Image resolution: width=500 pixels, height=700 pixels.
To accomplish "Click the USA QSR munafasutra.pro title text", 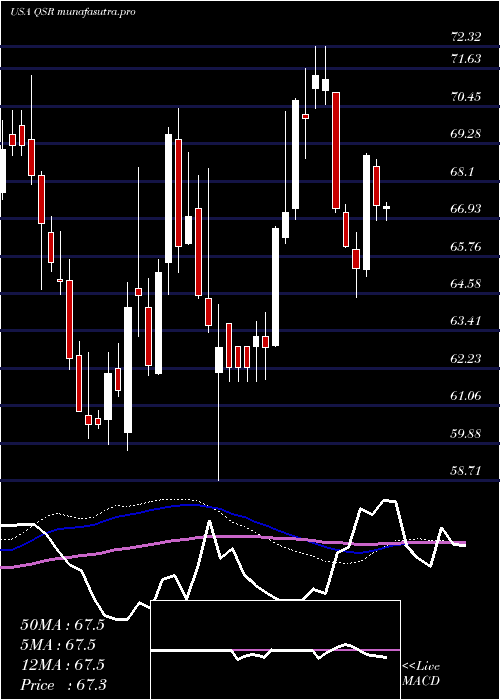I will click(x=72, y=12).
